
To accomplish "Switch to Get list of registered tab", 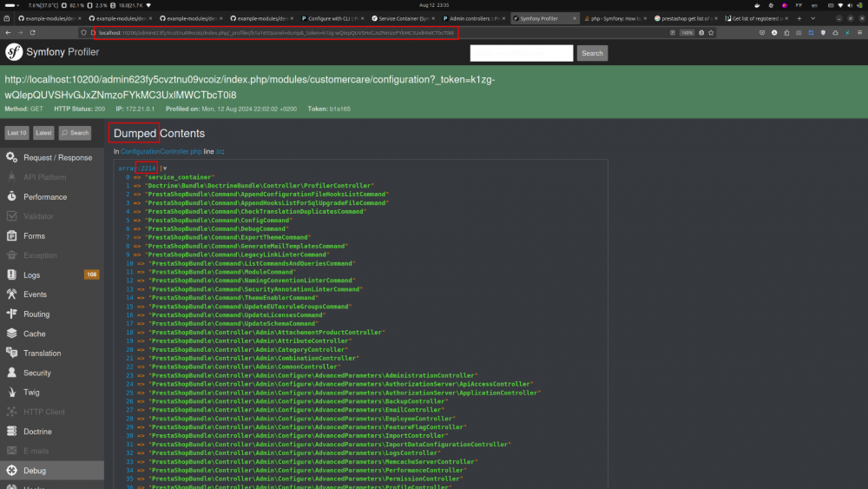I will click(756, 18).
